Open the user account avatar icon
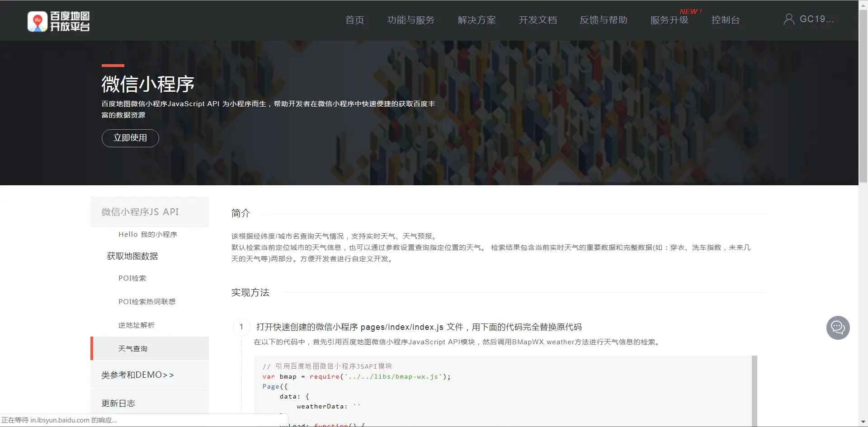Viewport: 868px width, 427px height. coord(789,19)
